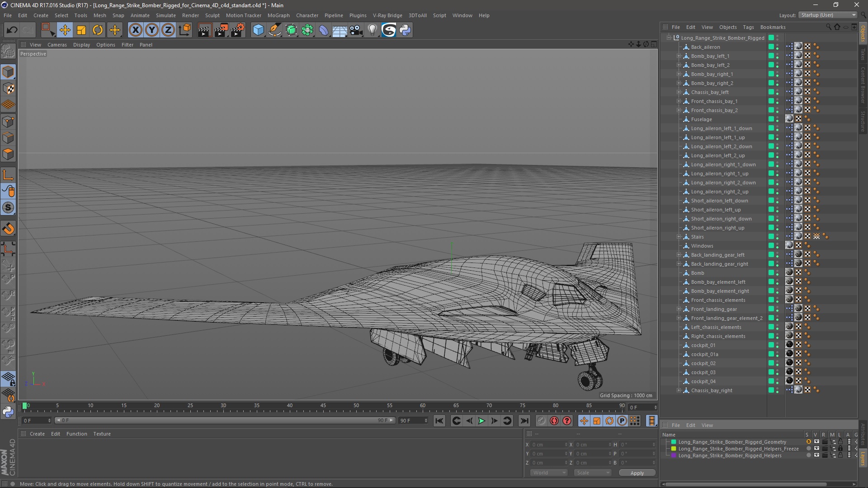Expand Chassis_bay_right node
Image resolution: width=868 pixels, height=488 pixels.
click(x=679, y=390)
